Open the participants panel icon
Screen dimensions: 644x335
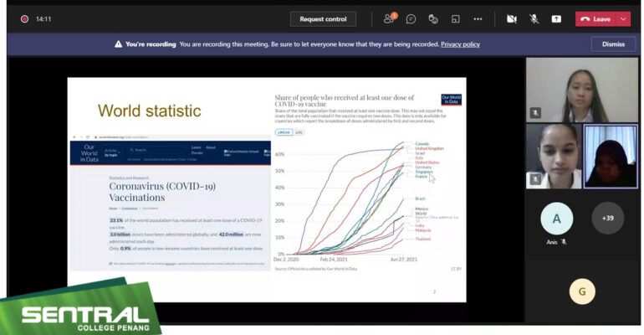click(x=390, y=18)
